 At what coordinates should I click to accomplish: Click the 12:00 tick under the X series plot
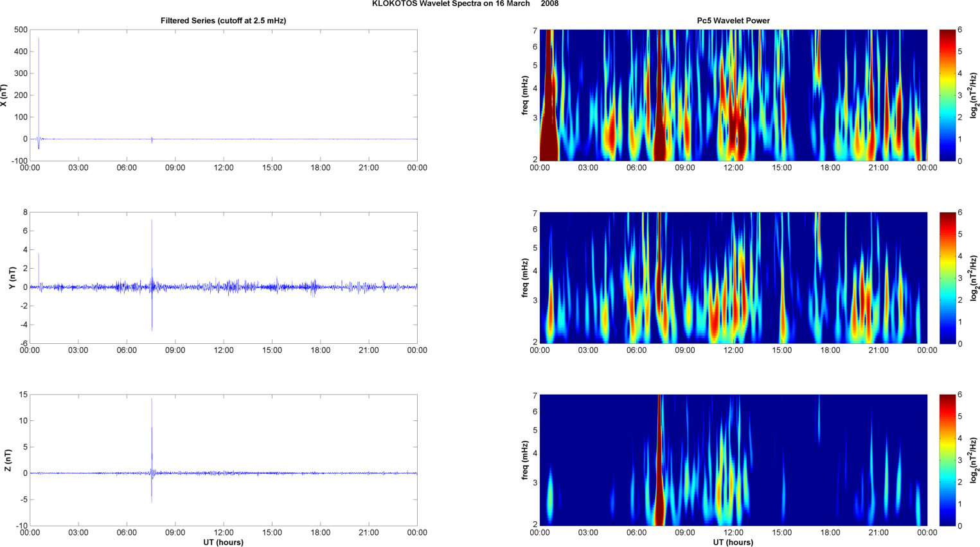pos(224,168)
